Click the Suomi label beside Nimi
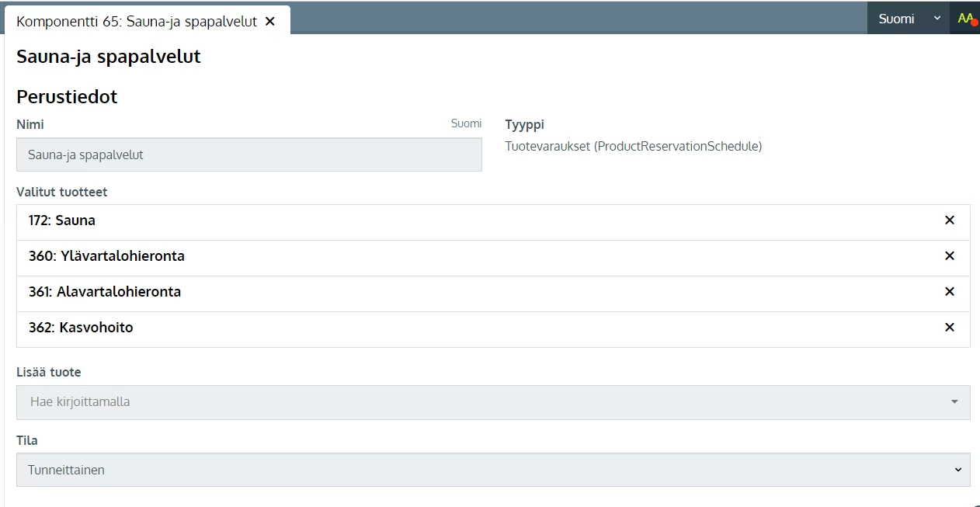 click(466, 123)
